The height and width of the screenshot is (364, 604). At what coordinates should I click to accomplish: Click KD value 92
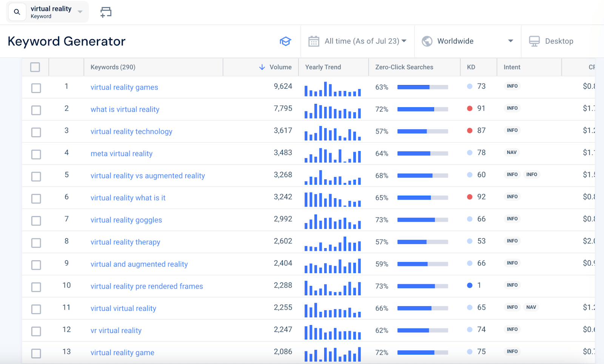click(481, 197)
